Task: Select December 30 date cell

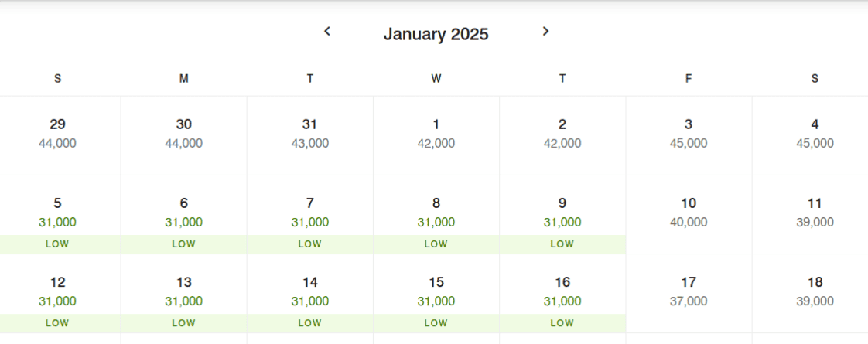Action: (184, 135)
